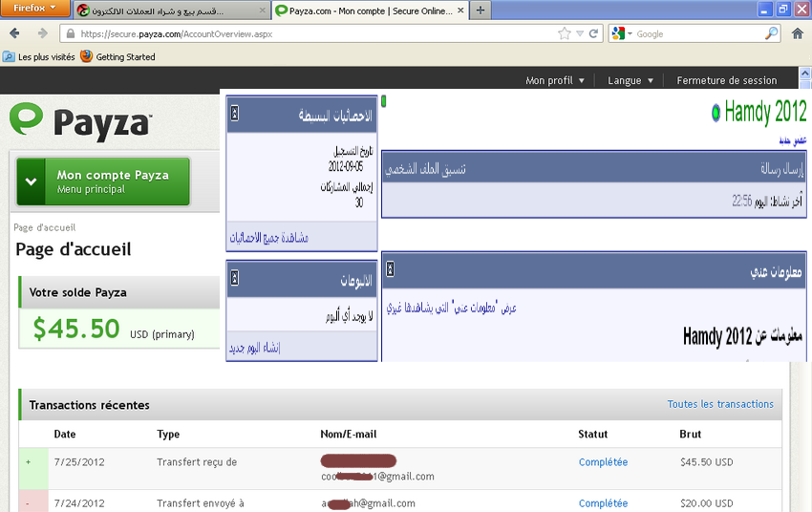Click the Nom/E-mail column header
The width and height of the screenshot is (812, 512).
[349, 435]
